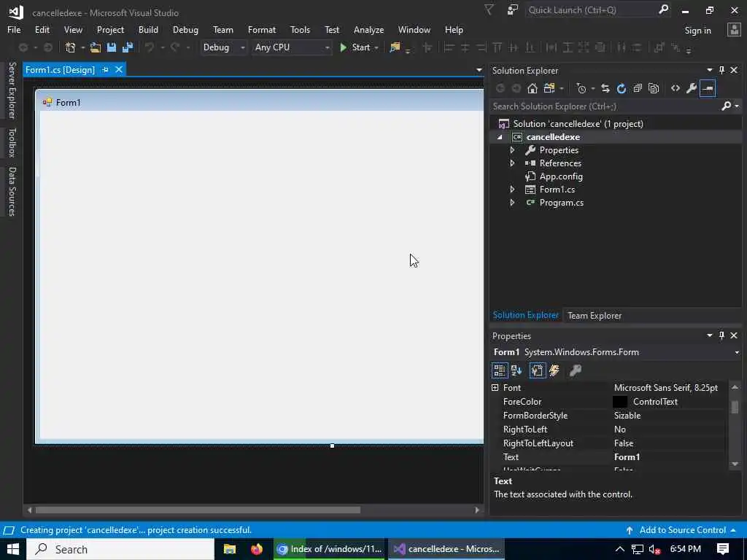
Task: Open File Explorer from the taskbar
Action: (230, 549)
